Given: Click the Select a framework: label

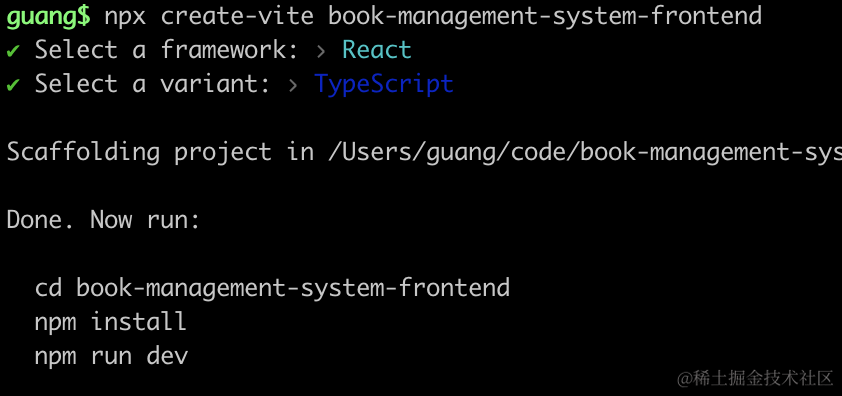Looking at the screenshot, I should pos(166,50).
